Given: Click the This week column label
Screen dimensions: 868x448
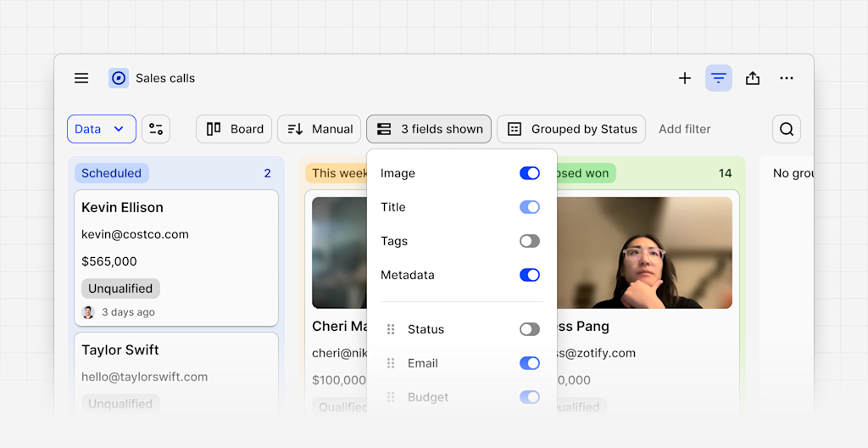Looking at the screenshot, I should [337, 173].
